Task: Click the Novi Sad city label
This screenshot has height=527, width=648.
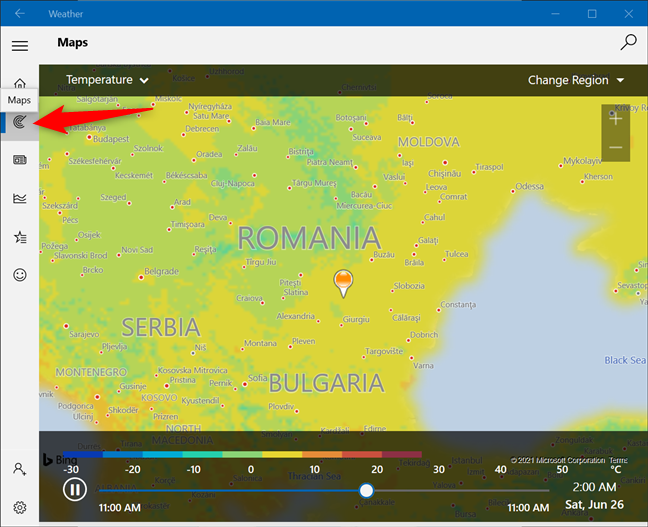Action: 137,250
